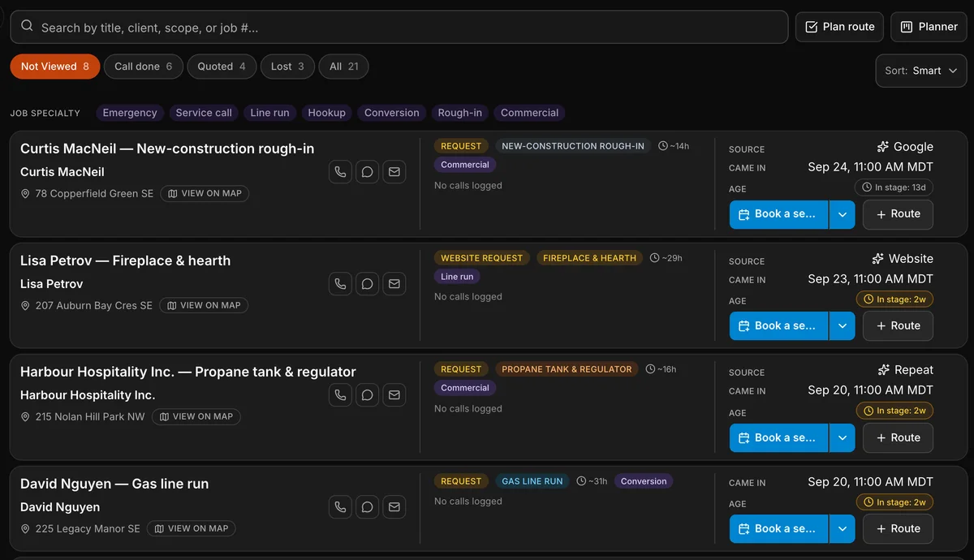Message Lisa Petrov via chat icon
Viewport: 974px width, 560px height.
[367, 284]
